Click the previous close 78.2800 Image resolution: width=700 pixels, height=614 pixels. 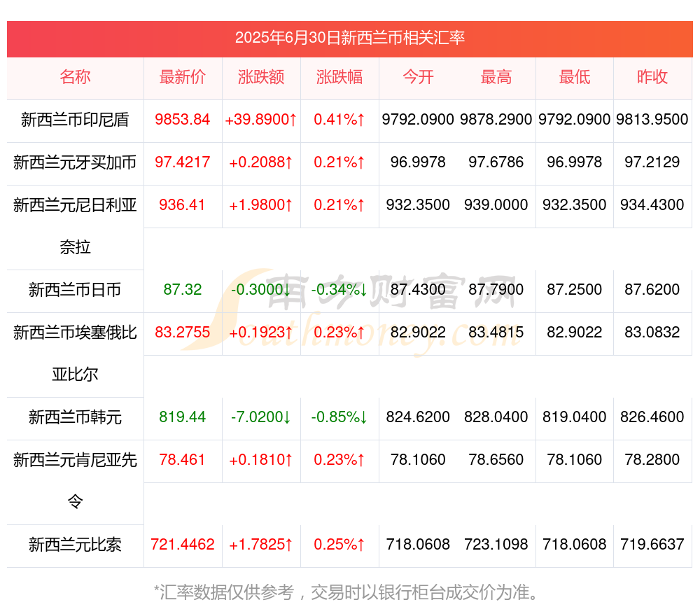pos(652,459)
